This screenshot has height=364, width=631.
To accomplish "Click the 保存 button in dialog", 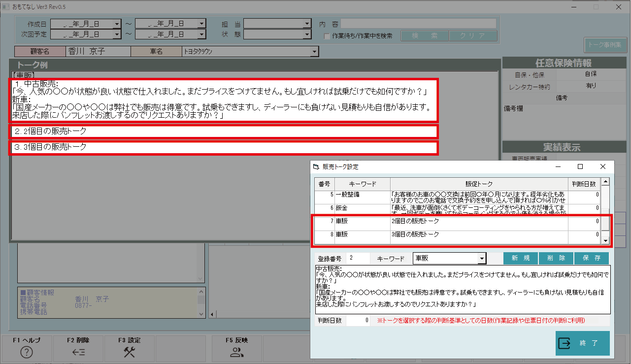I will [592, 258].
